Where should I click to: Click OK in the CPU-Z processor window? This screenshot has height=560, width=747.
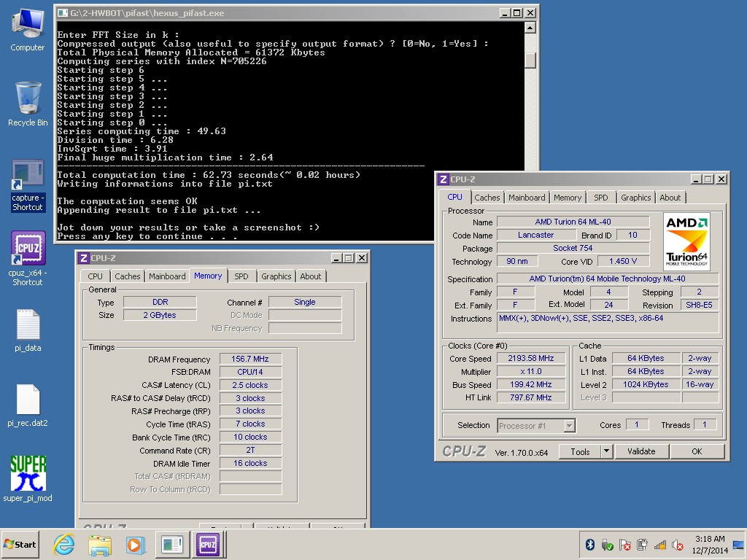click(697, 451)
